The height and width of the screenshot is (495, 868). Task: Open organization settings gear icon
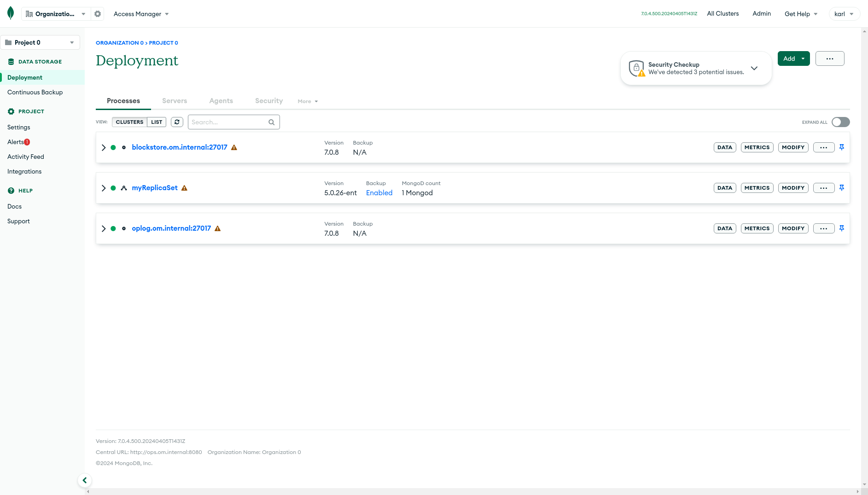pos(98,14)
